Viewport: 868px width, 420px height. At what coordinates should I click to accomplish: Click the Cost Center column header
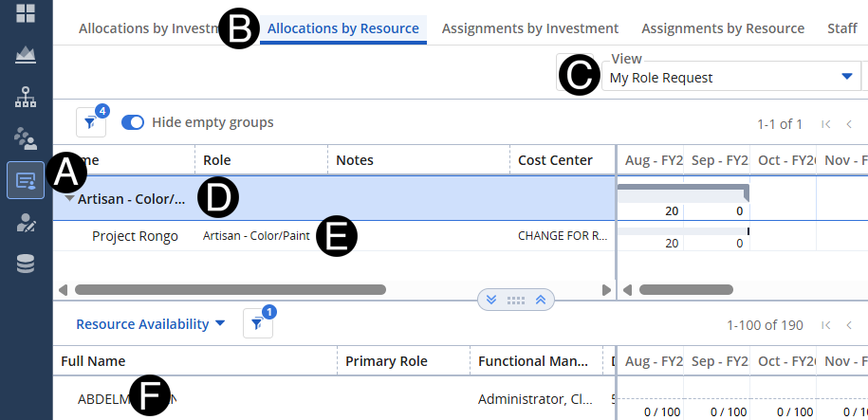click(x=555, y=160)
